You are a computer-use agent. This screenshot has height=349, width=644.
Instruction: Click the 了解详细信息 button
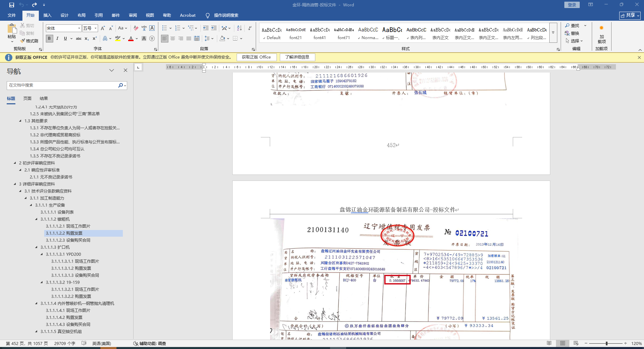tap(297, 57)
